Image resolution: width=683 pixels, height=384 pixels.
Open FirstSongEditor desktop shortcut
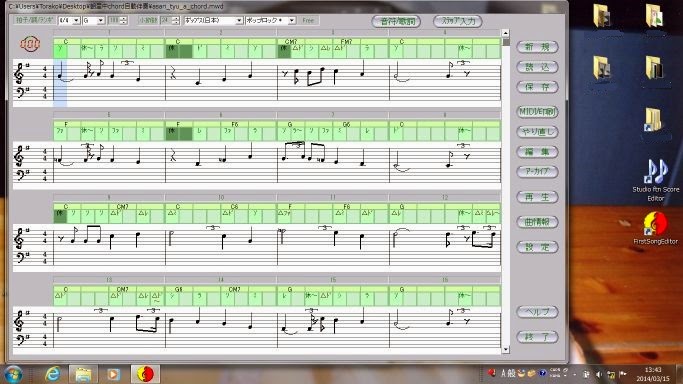tap(656, 228)
